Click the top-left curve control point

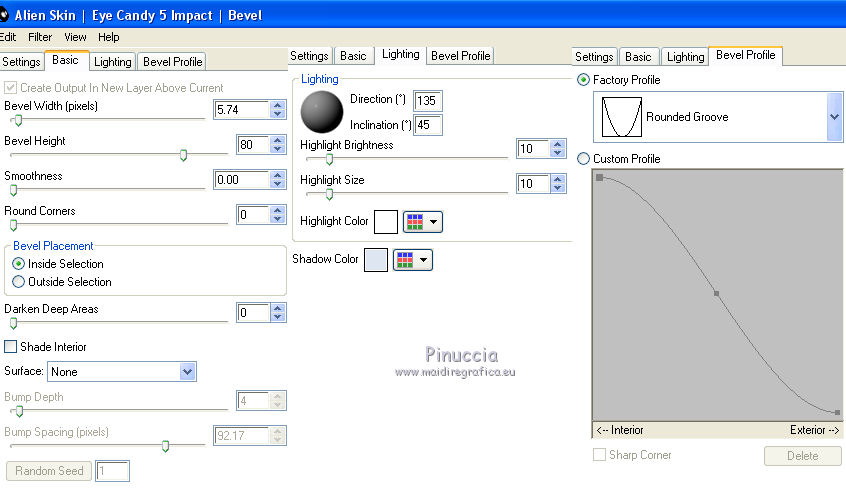tap(599, 178)
